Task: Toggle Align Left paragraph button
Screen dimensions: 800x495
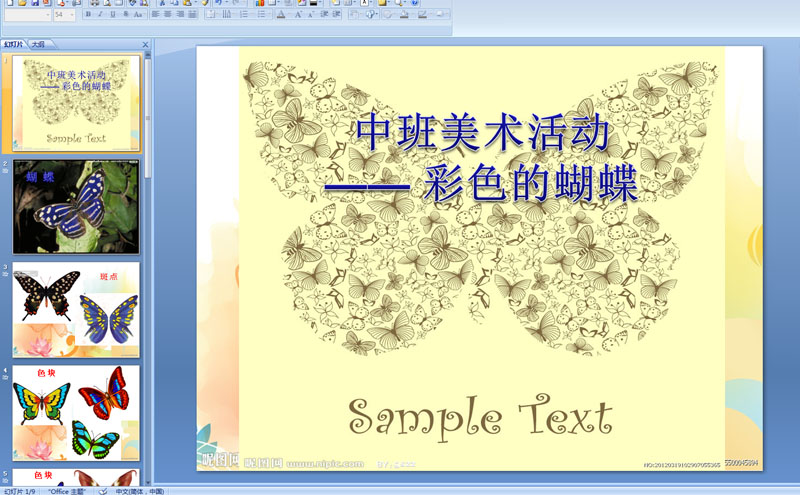Action: (x=155, y=14)
